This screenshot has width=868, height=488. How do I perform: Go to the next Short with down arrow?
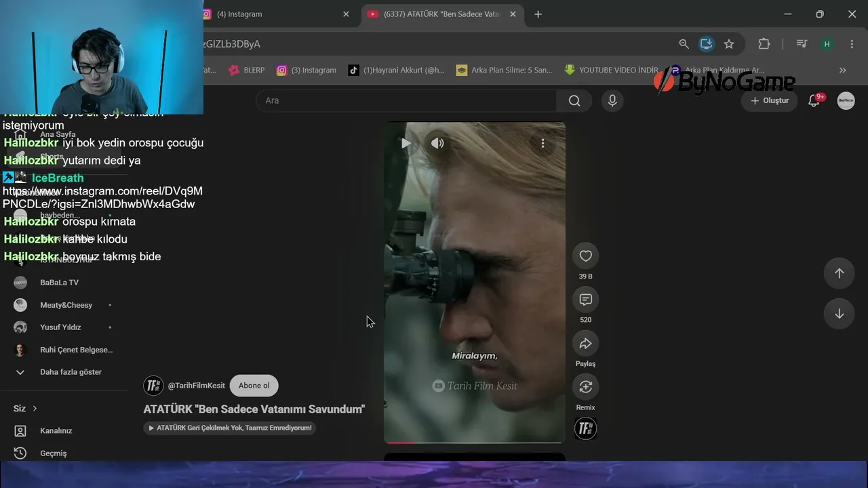coord(839,314)
